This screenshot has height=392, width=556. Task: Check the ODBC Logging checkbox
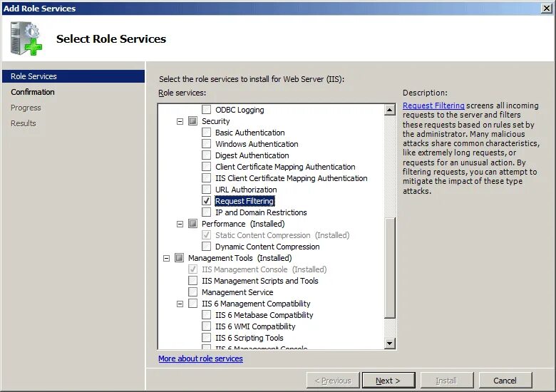pos(207,110)
